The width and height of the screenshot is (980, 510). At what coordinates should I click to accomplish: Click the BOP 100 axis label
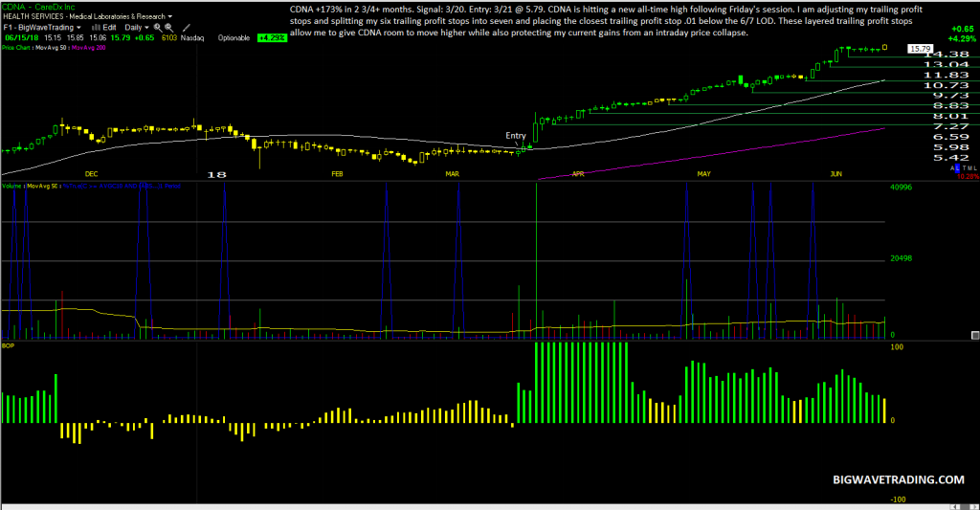point(896,347)
